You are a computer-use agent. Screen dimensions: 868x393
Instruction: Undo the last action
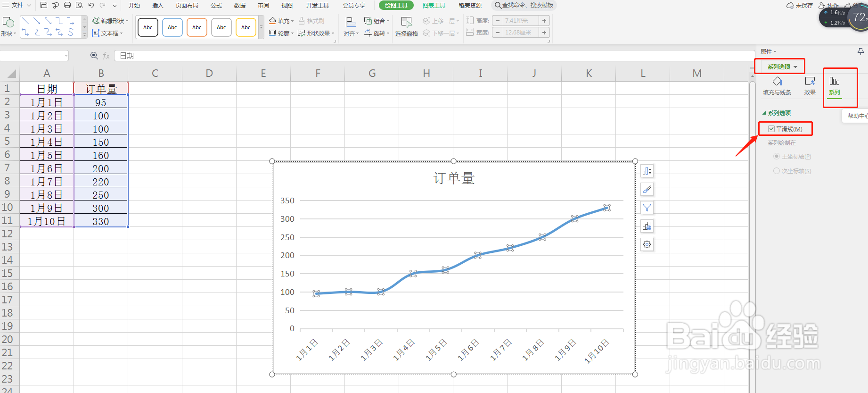91,5
